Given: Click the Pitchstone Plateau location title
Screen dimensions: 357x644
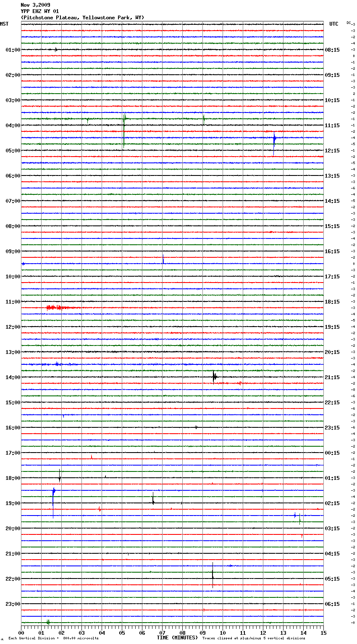Looking at the screenshot, I should click(x=82, y=18).
